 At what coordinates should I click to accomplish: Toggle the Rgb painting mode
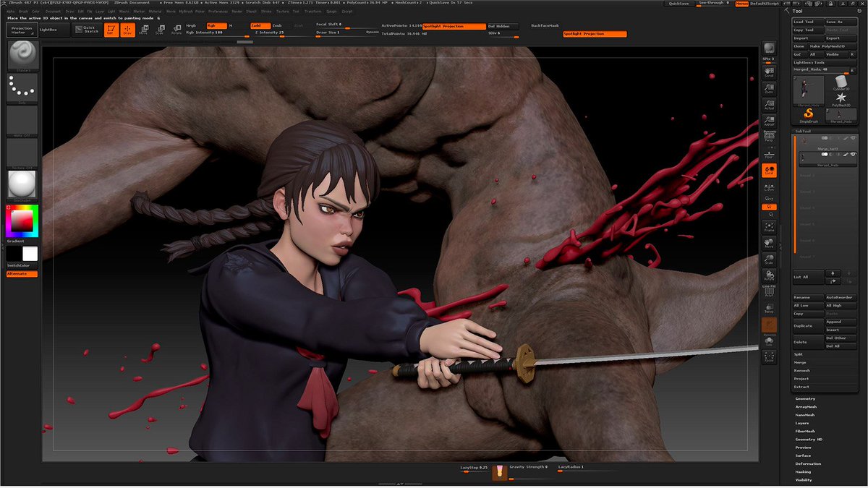click(x=216, y=25)
